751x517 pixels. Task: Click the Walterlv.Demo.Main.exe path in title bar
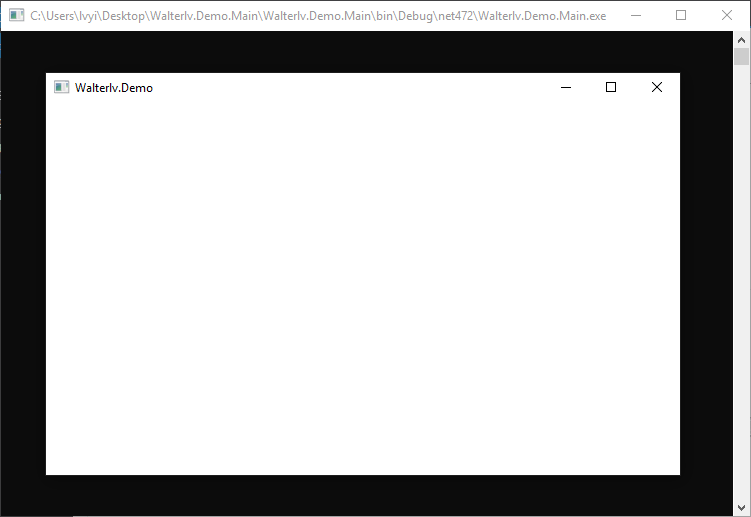coord(318,16)
